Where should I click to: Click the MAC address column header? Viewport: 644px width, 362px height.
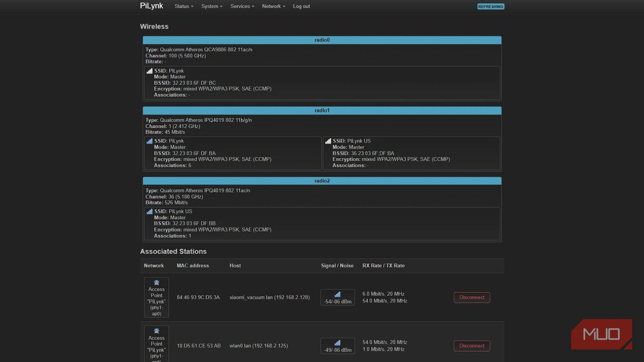point(193,265)
